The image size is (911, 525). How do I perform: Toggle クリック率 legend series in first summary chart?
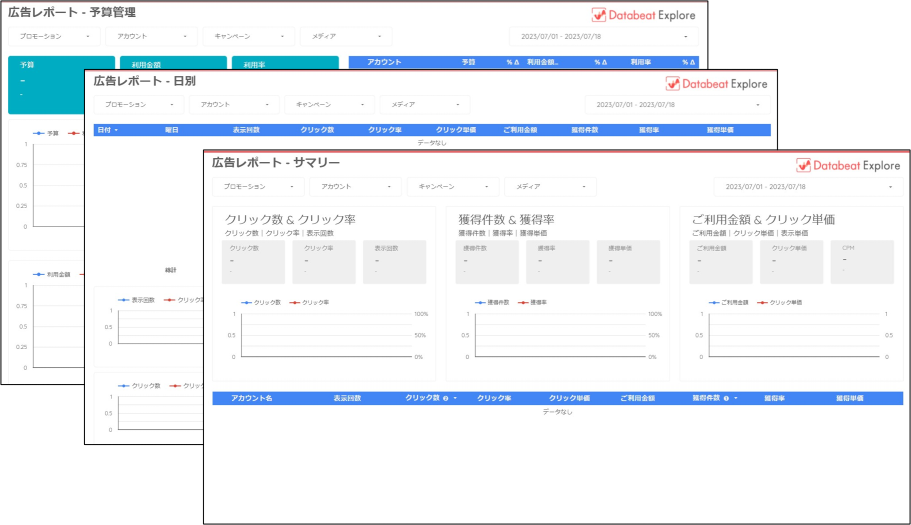click(x=310, y=302)
